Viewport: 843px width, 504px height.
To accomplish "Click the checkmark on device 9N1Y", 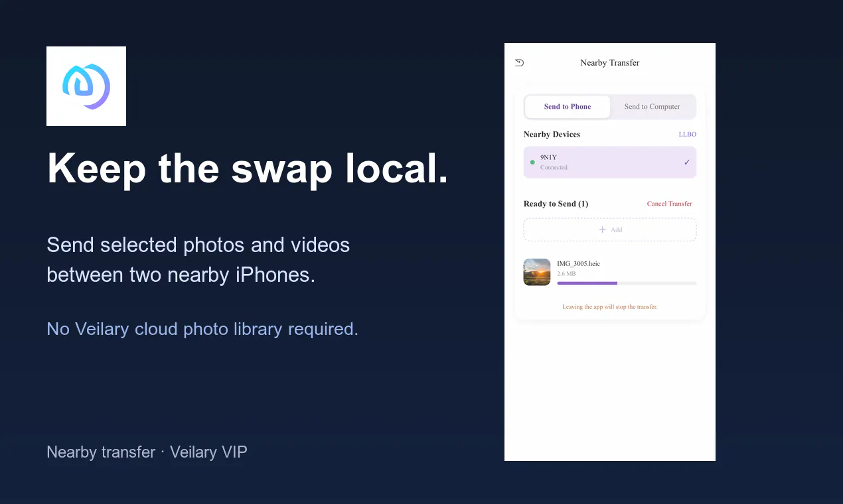I will point(687,162).
